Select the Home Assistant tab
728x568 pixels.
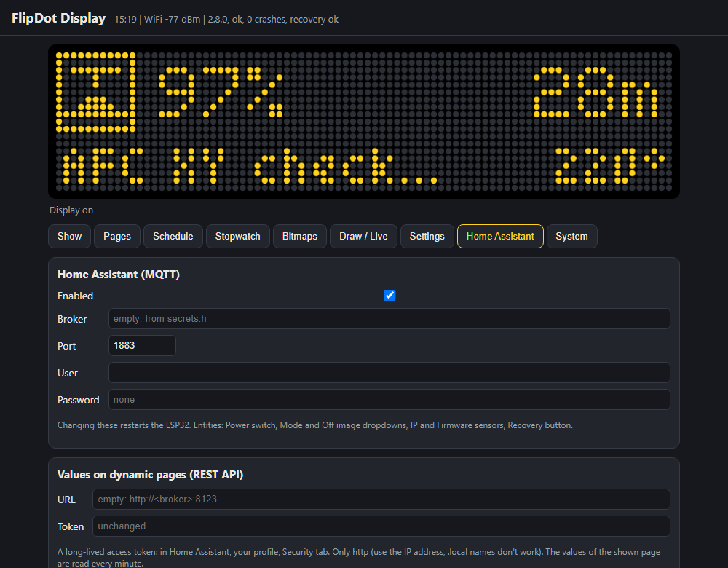click(500, 237)
